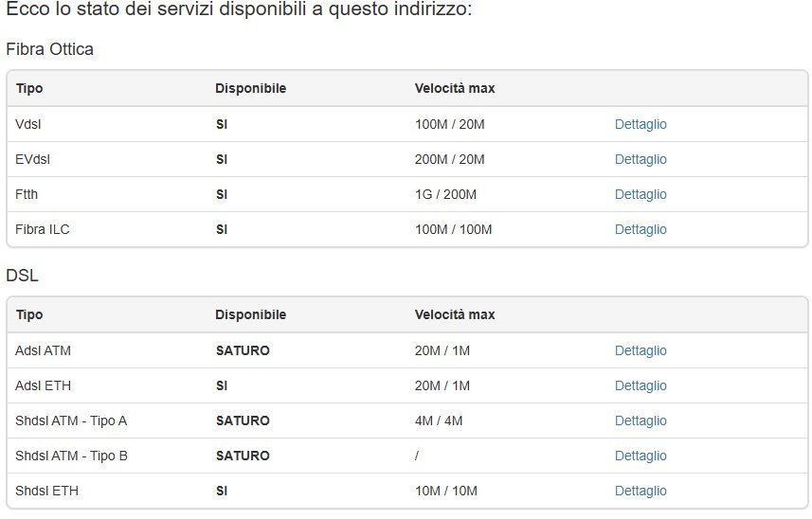812x519 pixels.
Task: Click the Fibra Ottica section heading
Action: click(x=50, y=49)
